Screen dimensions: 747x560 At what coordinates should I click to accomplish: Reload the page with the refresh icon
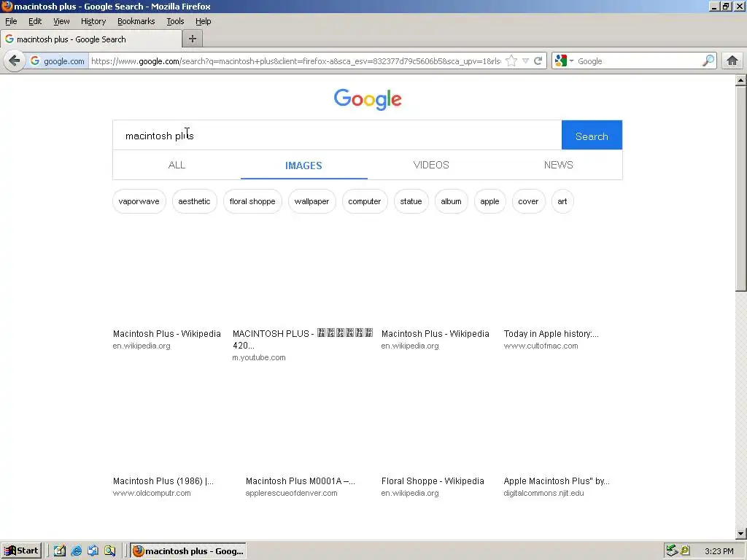click(538, 61)
